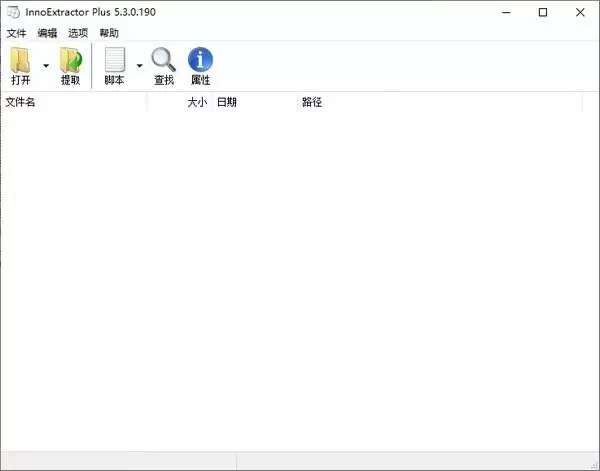Sort by the 路径 column header
The width and height of the screenshot is (600, 471).
(440, 102)
